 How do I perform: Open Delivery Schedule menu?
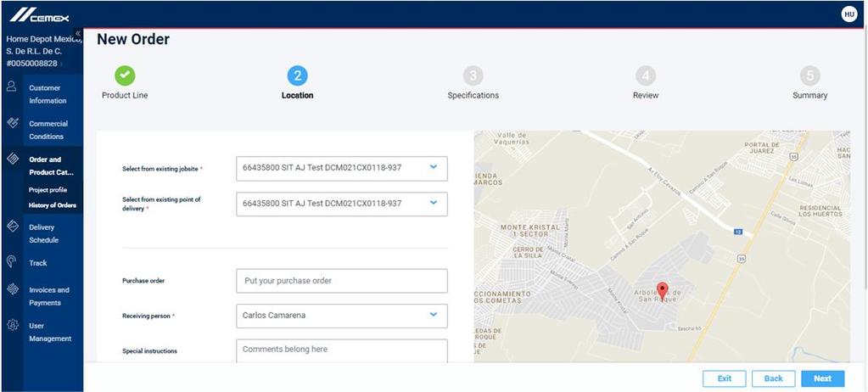(x=44, y=233)
